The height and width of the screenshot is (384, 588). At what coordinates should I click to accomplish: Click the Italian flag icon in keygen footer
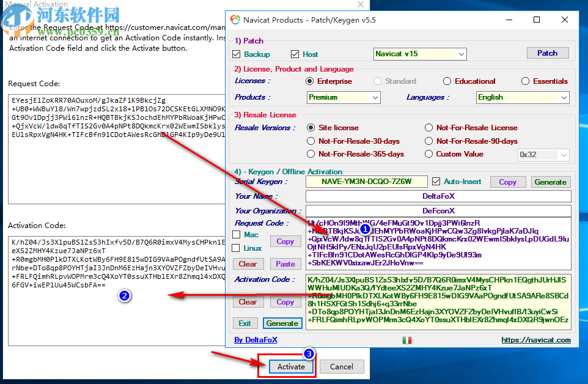click(x=407, y=340)
